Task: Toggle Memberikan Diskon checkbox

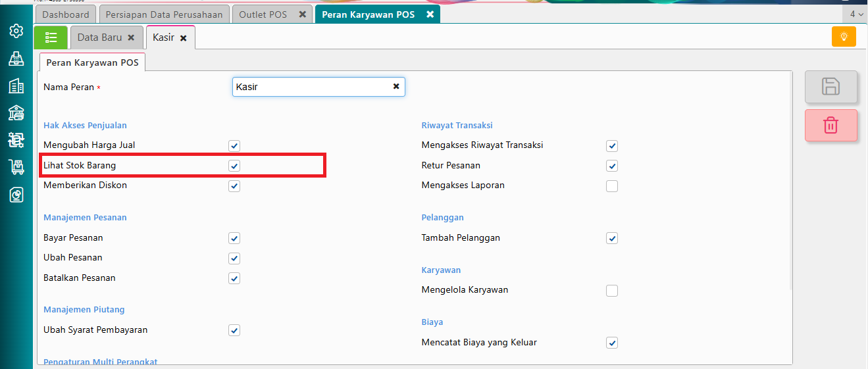Action: point(234,186)
